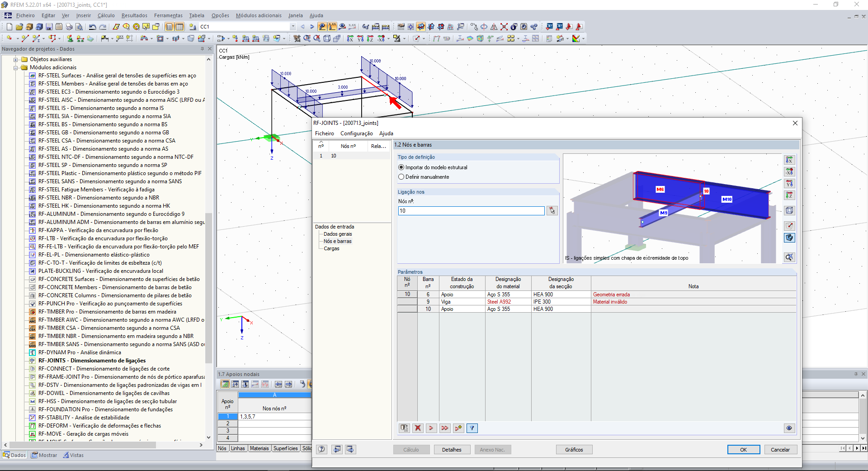Show view in Y direction in RF-JOINTS preview
The width and height of the screenshot is (868, 471).
tap(789, 184)
